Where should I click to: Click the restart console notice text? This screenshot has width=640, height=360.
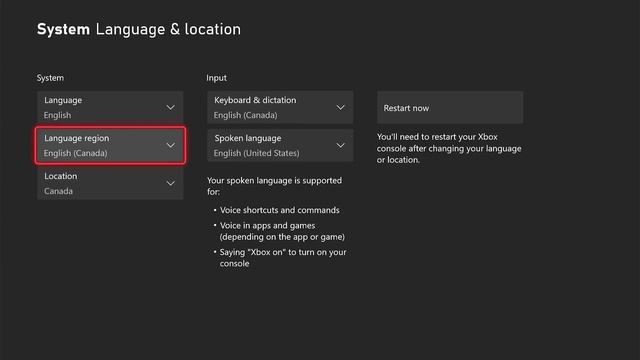pos(449,148)
